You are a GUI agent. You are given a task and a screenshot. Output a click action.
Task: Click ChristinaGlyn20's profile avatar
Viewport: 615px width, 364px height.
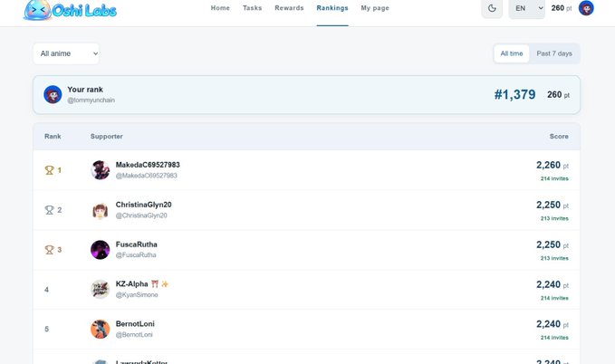pyautogui.click(x=100, y=210)
